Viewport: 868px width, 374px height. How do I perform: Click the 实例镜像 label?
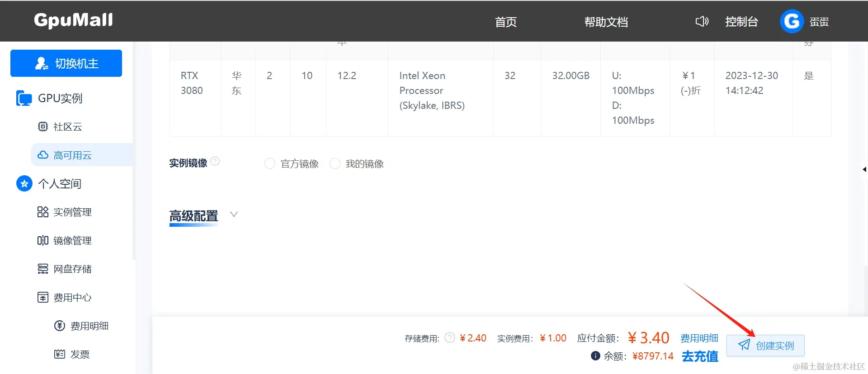coord(188,163)
